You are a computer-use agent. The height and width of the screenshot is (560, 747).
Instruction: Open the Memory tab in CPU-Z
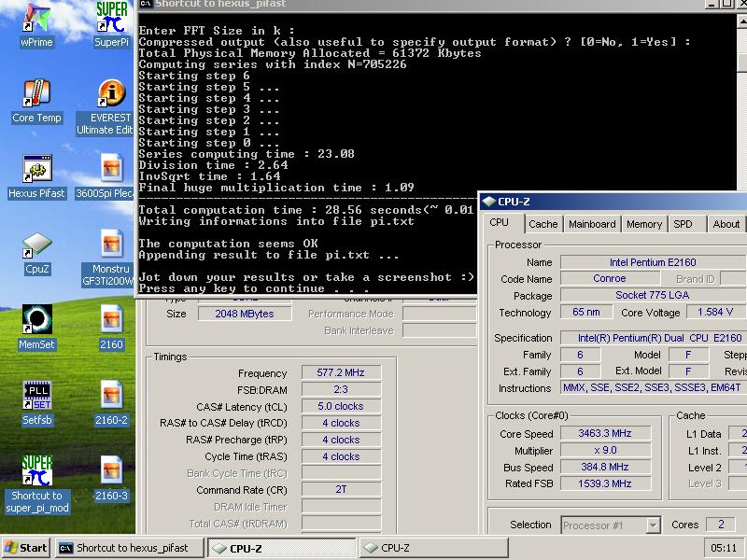(x=644, y=224)
